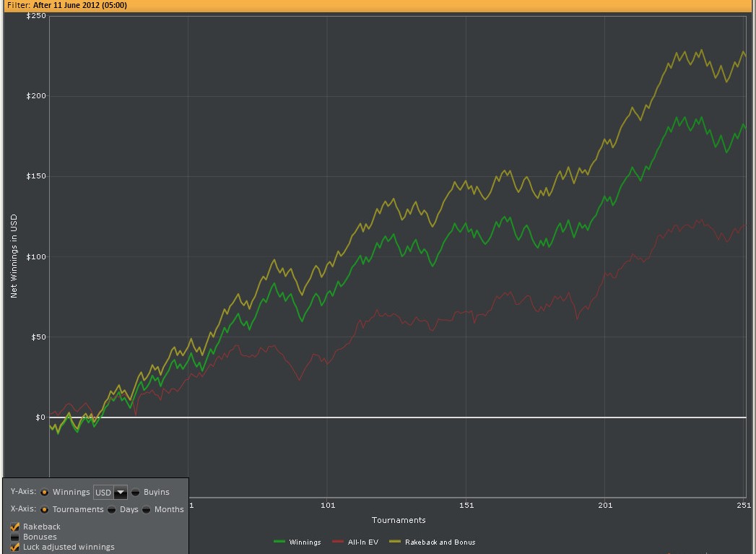Choose Months for the X-Axis
This screenshot has height=554, width=756.
[x=147, y=509]
